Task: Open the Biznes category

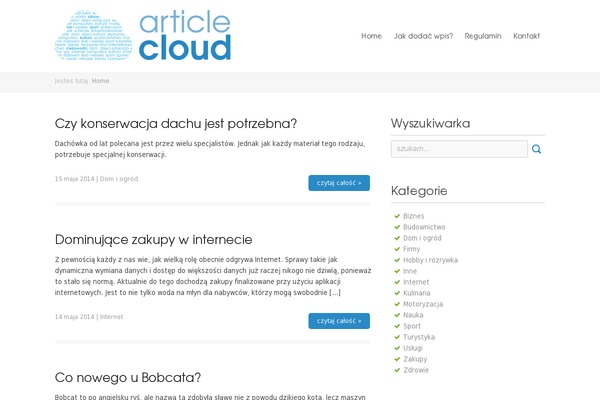Action: coord(413,216)
